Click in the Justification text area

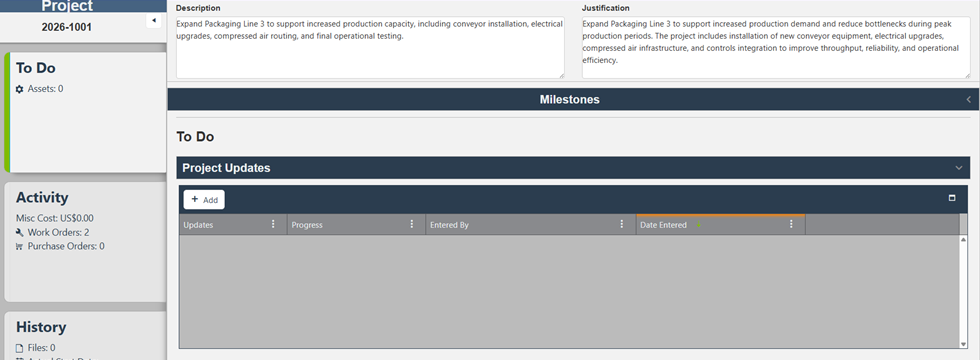click(776, 48)
